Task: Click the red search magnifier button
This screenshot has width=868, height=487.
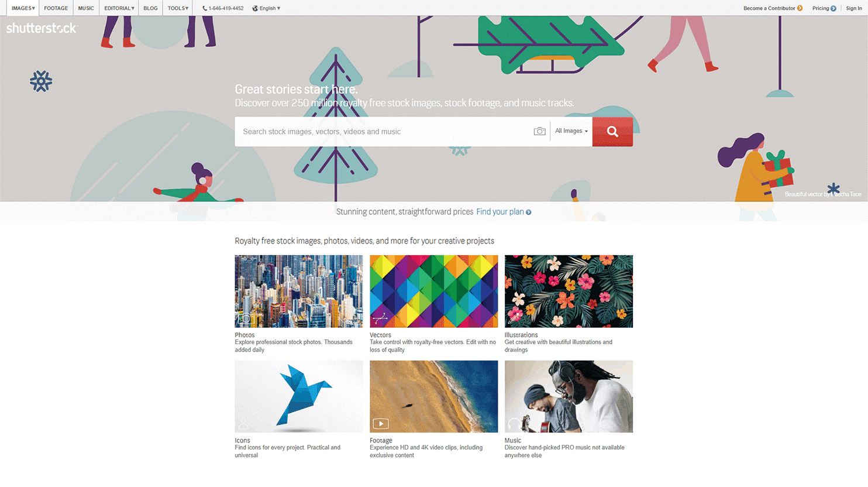Action: pyautogui.click(x=612, y=132)
